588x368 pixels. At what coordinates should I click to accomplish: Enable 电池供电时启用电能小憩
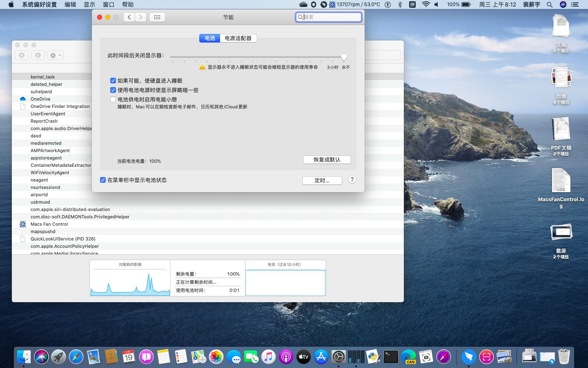(x=113, y=99)
